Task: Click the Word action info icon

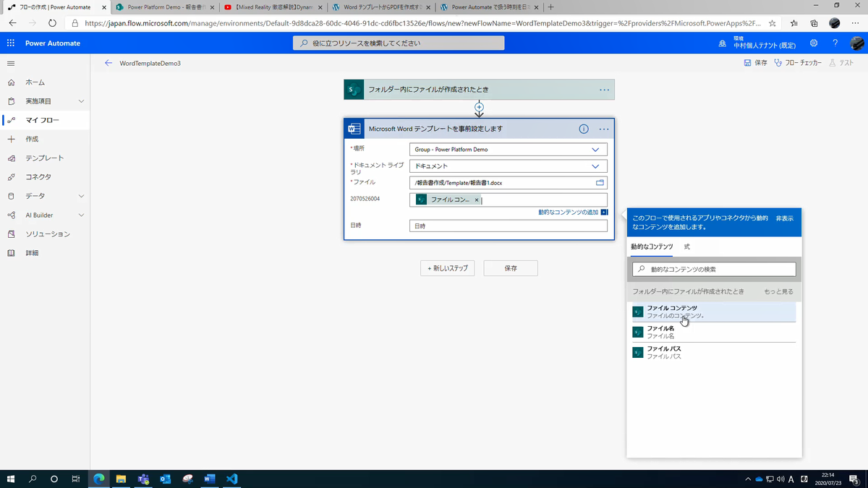Action: coord(584,129)
